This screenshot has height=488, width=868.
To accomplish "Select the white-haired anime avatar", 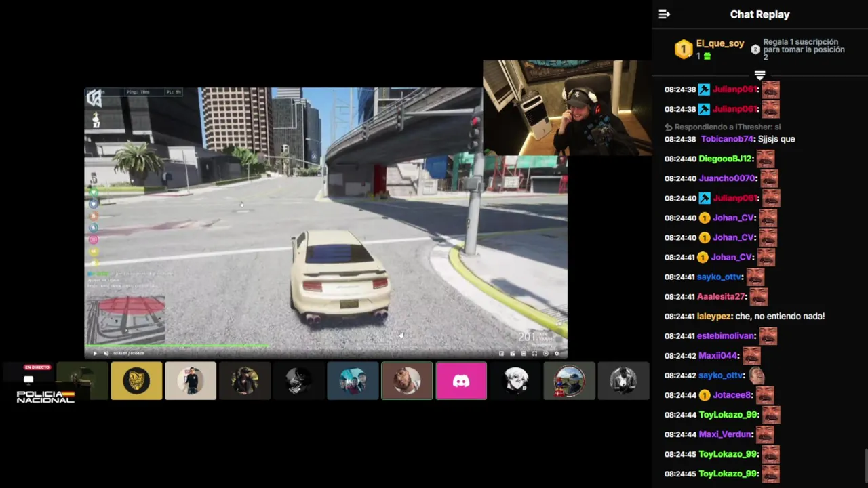I will point(515,381).
